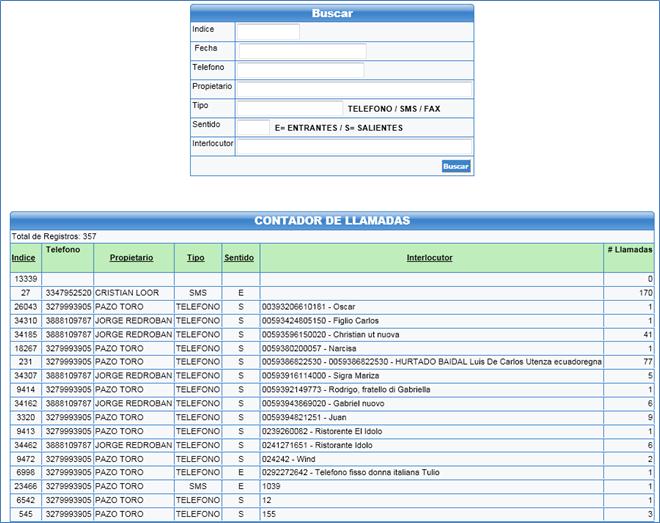The image size is (660, 523).
Task: Click the Propietario search input field
Action: 354,89
